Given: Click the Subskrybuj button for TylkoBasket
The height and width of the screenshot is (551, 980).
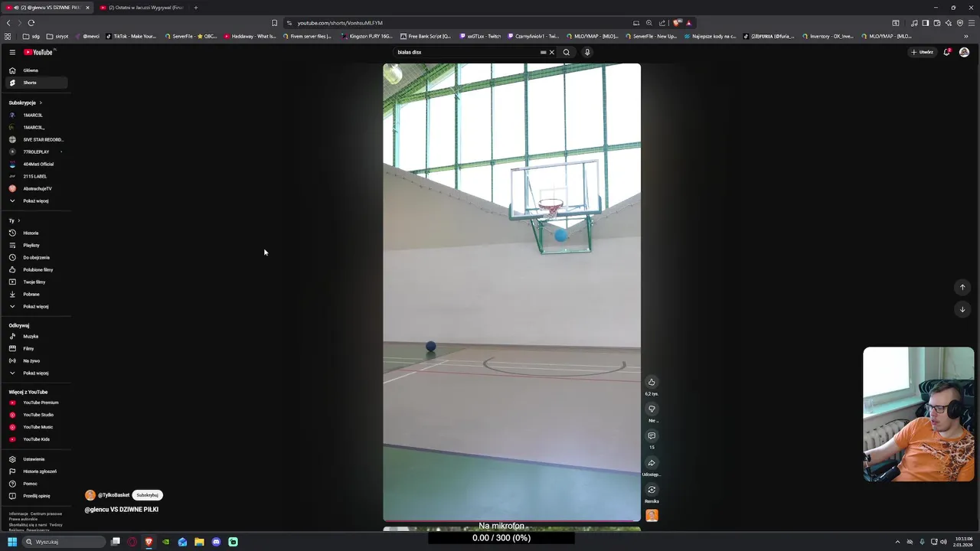Looking at the screenshot, I should 147,495.
